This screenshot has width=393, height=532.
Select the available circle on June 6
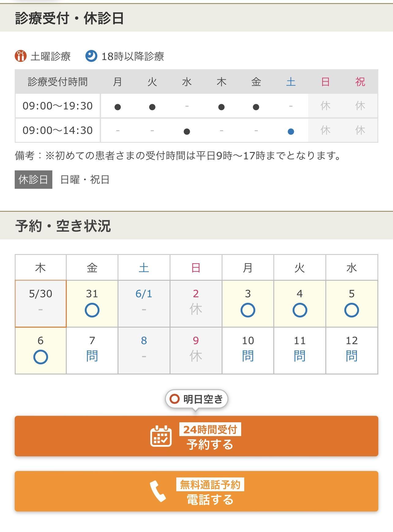[40, 357]
